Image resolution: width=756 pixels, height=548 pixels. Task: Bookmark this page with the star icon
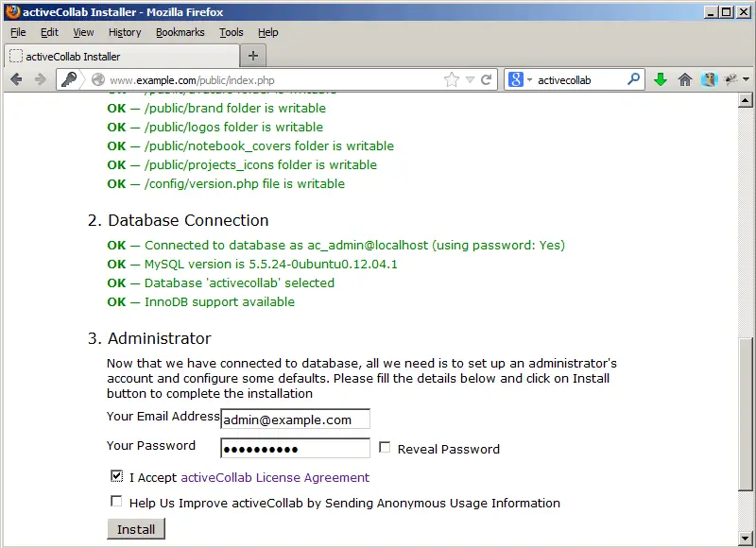[x=452, y=79]
